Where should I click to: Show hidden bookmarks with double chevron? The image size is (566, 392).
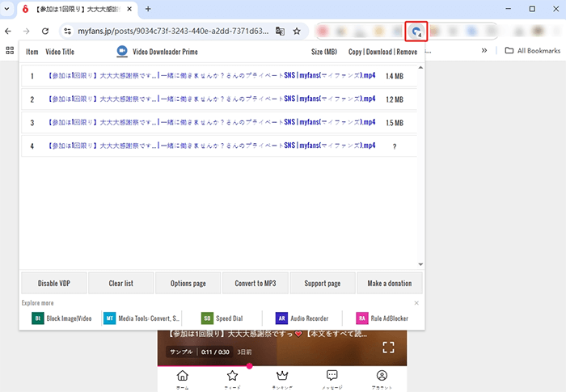(x=484, y=51)
